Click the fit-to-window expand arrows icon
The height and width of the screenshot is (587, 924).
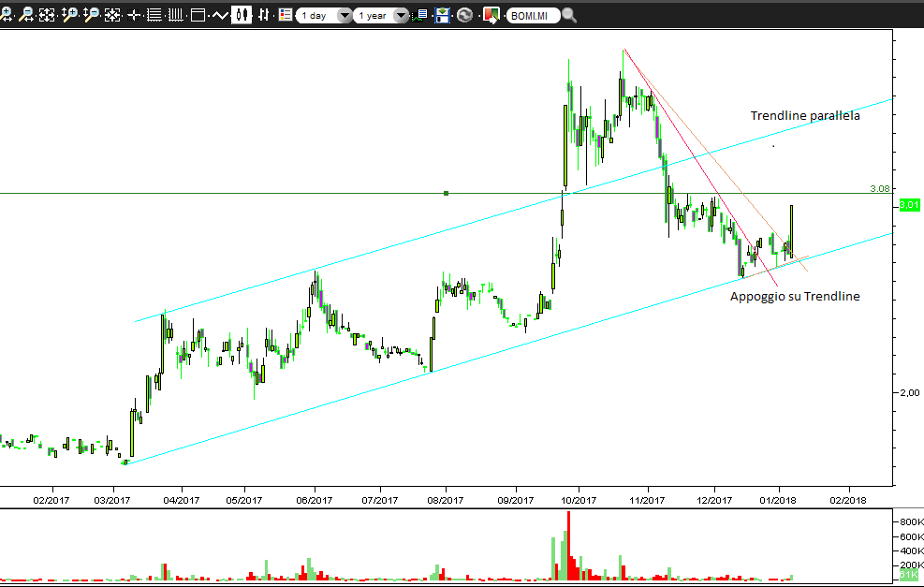click(47, 15)
